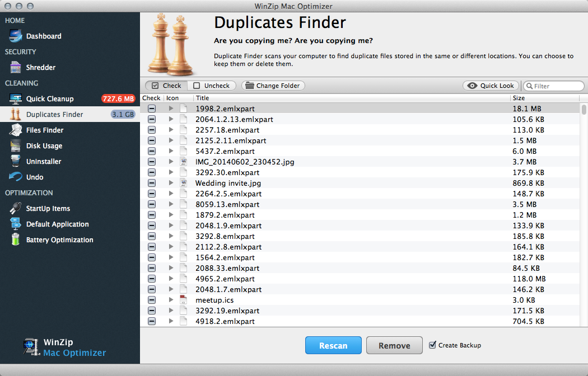
Task: Select the Quick Cleanup monitor icon
Action: click(x=16, y=99)
